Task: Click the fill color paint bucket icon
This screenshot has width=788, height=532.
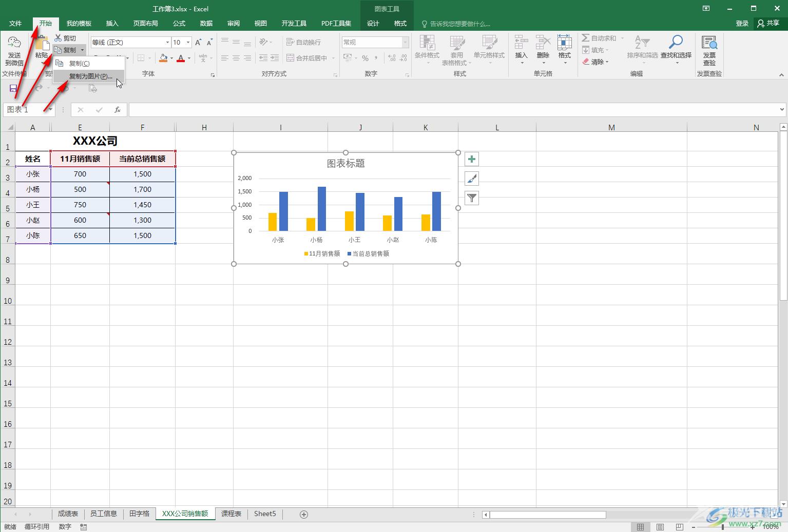Action: [163, 58]
